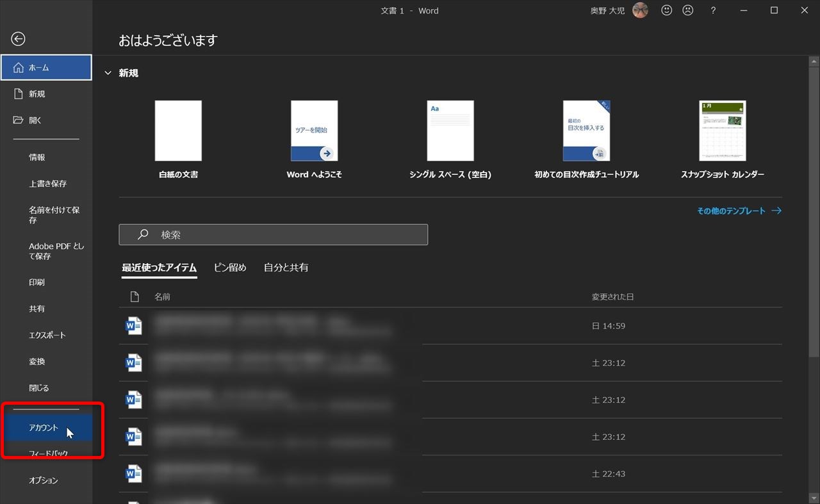Collapse the 新規 section chevron
820x504 pixels.
click(108, 73)
